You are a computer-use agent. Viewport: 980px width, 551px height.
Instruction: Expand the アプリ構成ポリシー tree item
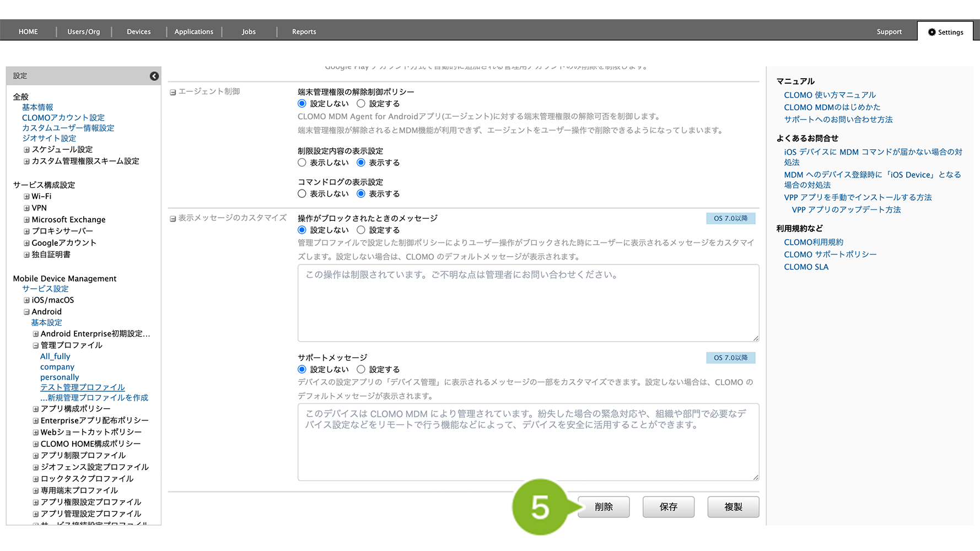click(35, 409)
